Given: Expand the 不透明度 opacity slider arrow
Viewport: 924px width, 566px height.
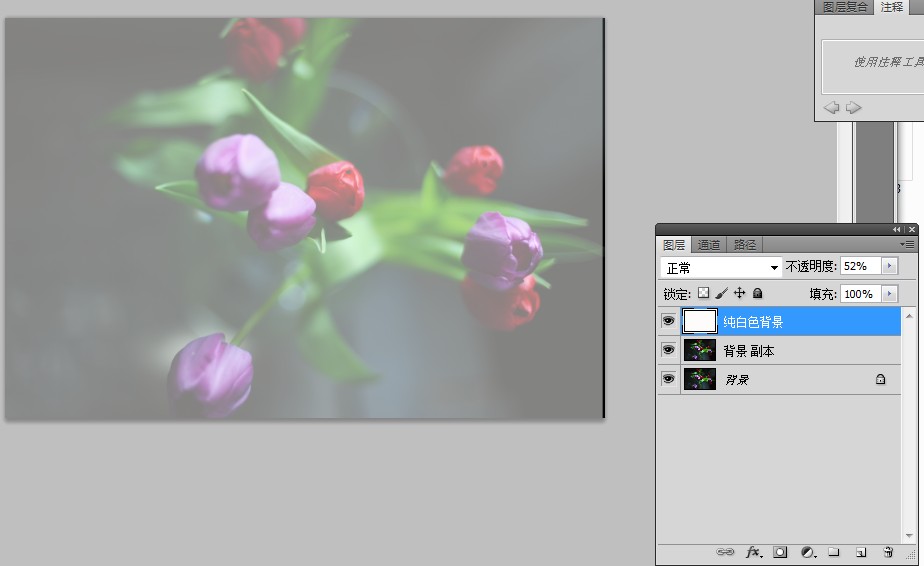Looking at the screenshot, I should [x=889, y=266].
